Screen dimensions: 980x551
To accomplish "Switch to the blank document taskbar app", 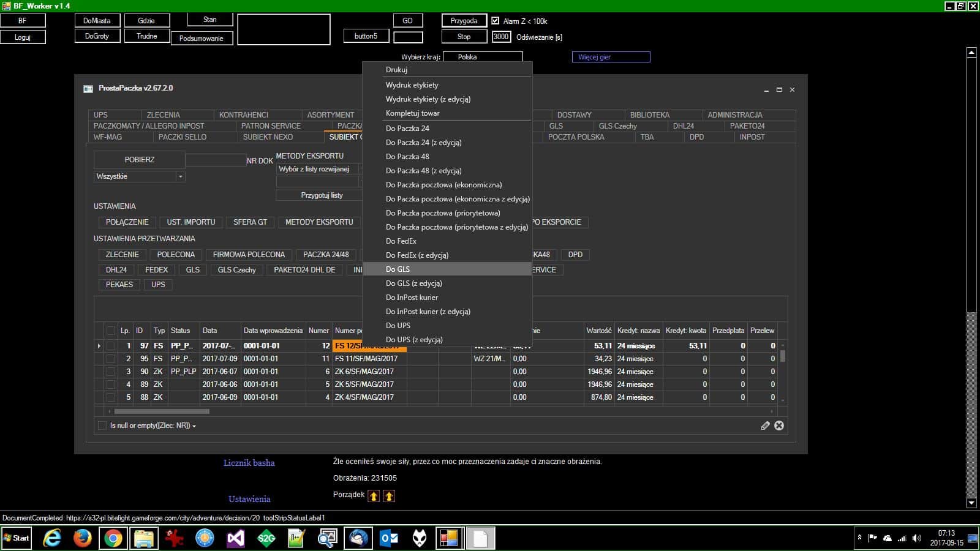I will click(x=480, y=538).
